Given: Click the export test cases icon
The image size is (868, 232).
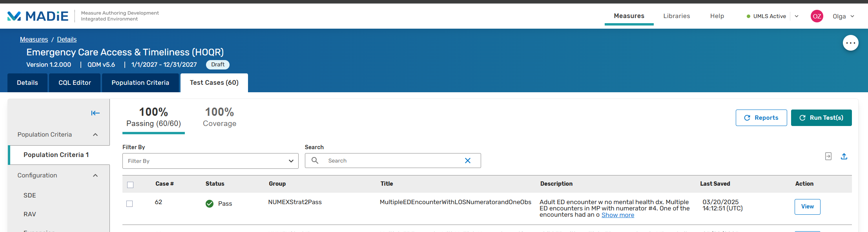Looking at the screenshot, I should point(844,156).
